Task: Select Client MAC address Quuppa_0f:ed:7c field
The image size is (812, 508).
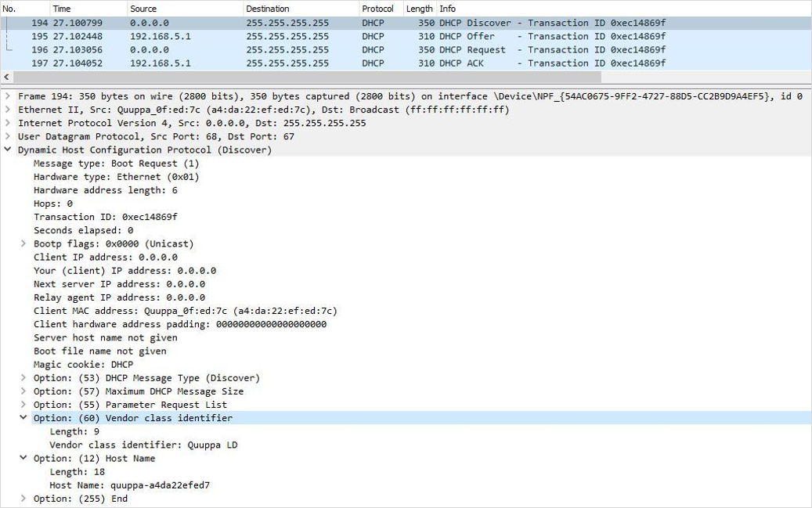Action: tap(186, 311)
